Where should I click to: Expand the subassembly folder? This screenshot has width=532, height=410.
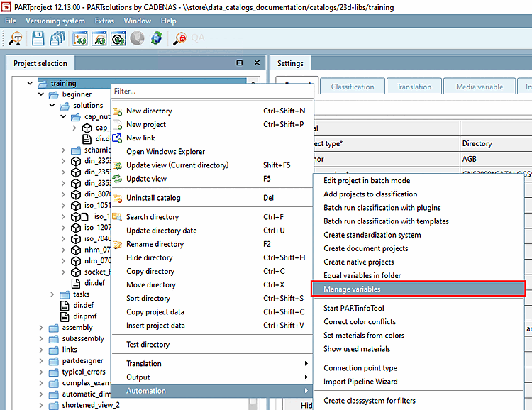point(41,339)
